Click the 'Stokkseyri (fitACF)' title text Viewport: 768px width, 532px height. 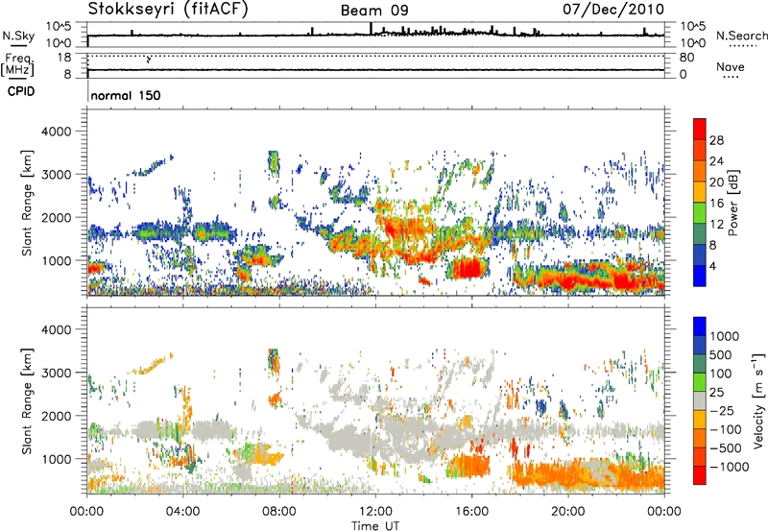click(168, 10)
